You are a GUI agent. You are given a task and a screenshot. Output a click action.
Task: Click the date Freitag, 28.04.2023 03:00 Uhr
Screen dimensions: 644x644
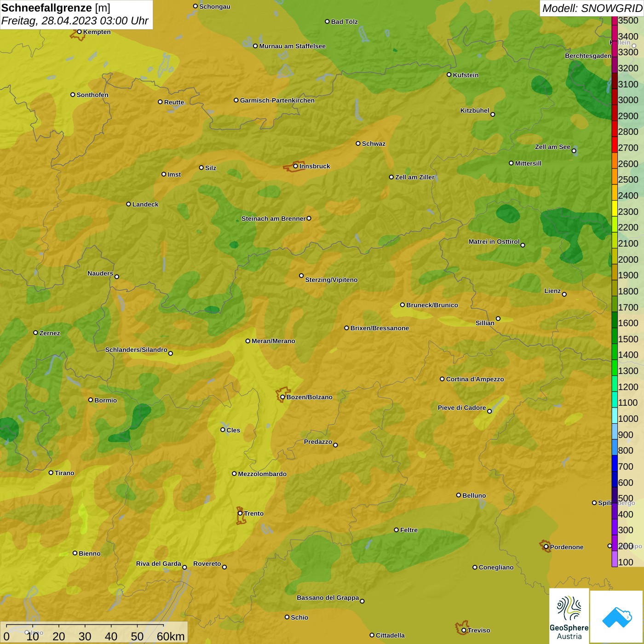(75, 21)
